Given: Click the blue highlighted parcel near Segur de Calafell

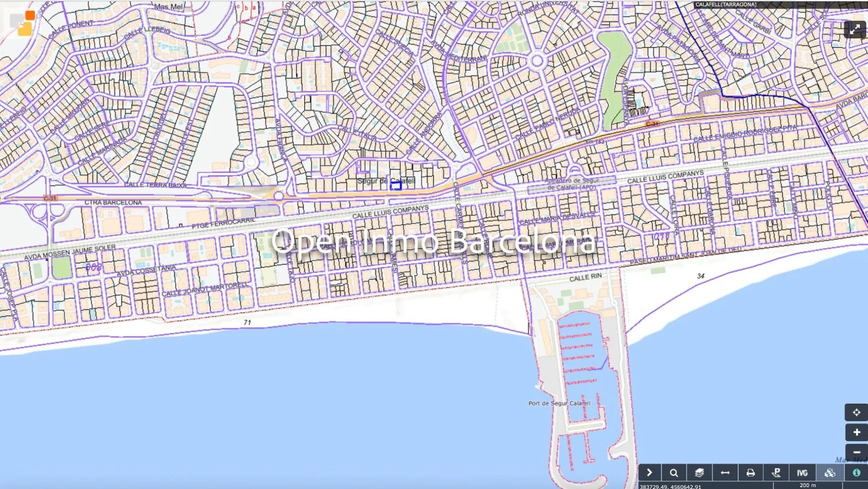Looking at the screenshot, I should [x=396, y=185].
